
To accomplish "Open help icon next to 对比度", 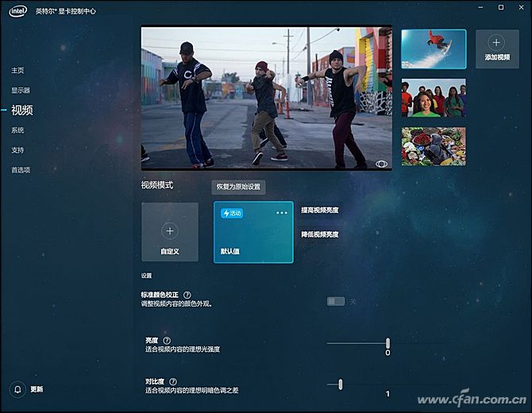I will [x=173, y=382].
